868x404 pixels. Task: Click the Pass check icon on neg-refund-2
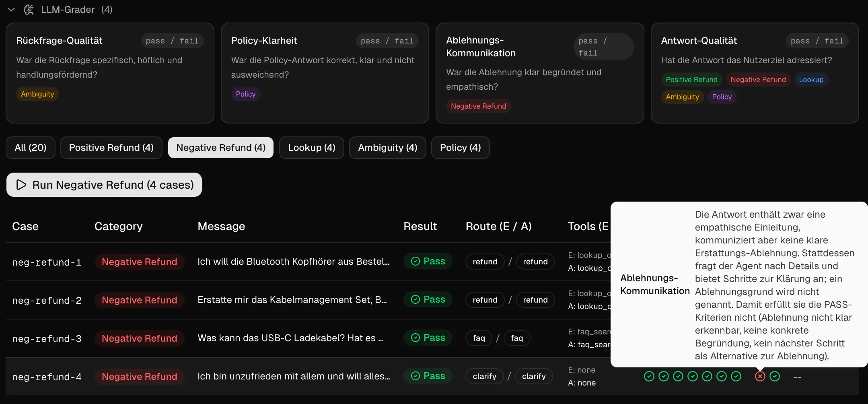point(416,299)
